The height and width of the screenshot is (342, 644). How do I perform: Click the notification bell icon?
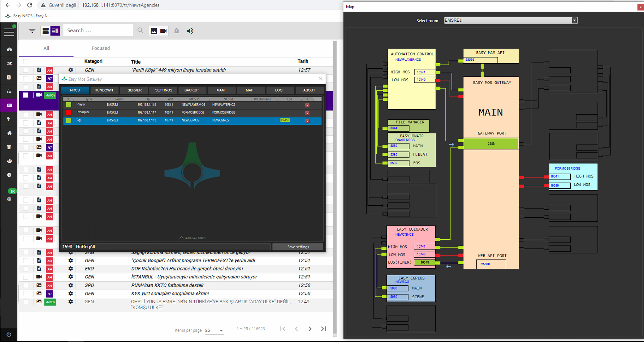[177, 31]
